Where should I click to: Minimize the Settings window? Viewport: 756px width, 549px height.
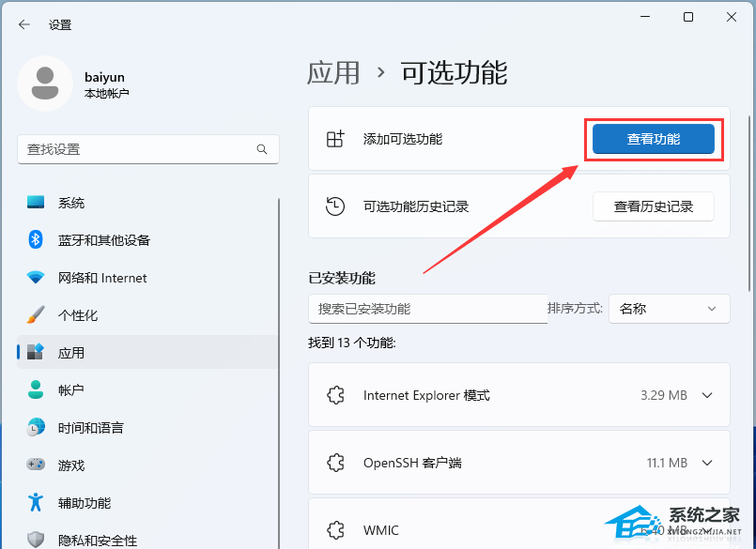click(645, 17)
